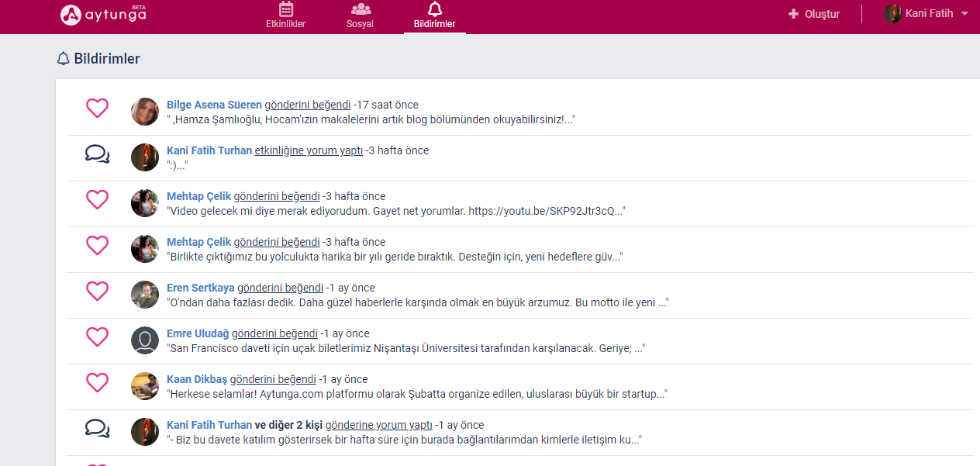
Task: Expand the Kani Fatih account dropdown arrow
Action: 964,14
